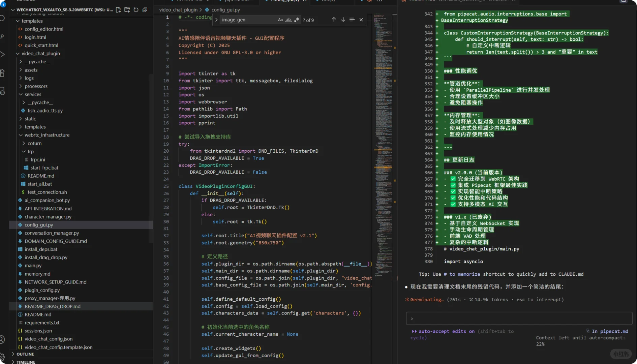Viewport: 637px width, 364px height.
Task: Expand the coturn folder
Action: click(24, 143)
